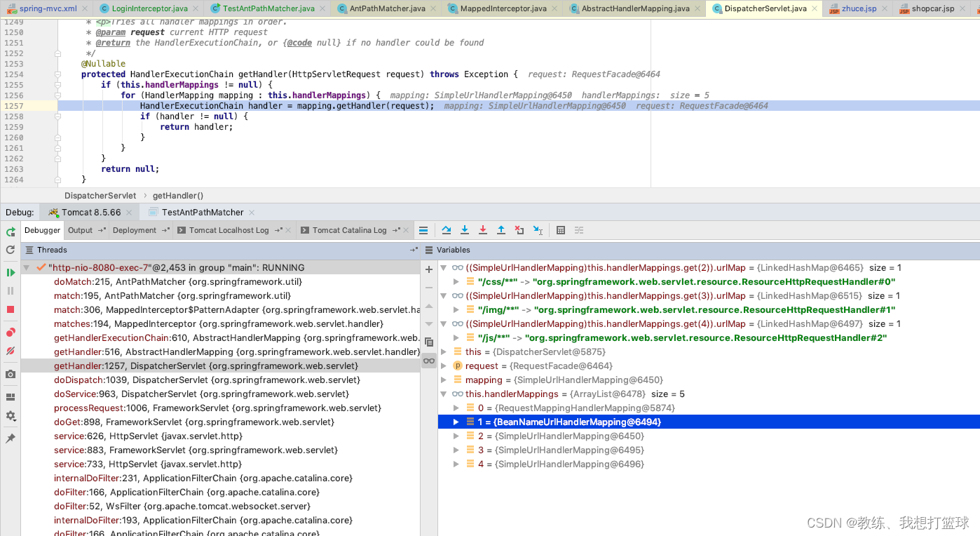Click the Step Into icon

tap(465, 229)
